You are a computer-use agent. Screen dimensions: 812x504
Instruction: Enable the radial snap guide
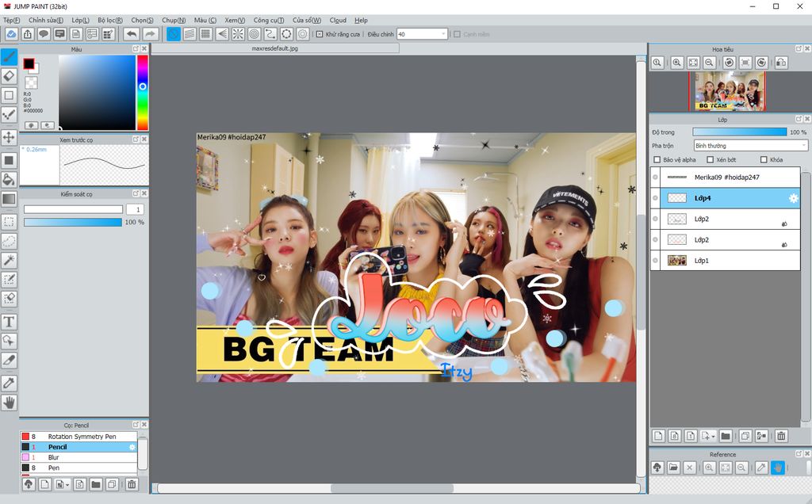tap(238, 34)
